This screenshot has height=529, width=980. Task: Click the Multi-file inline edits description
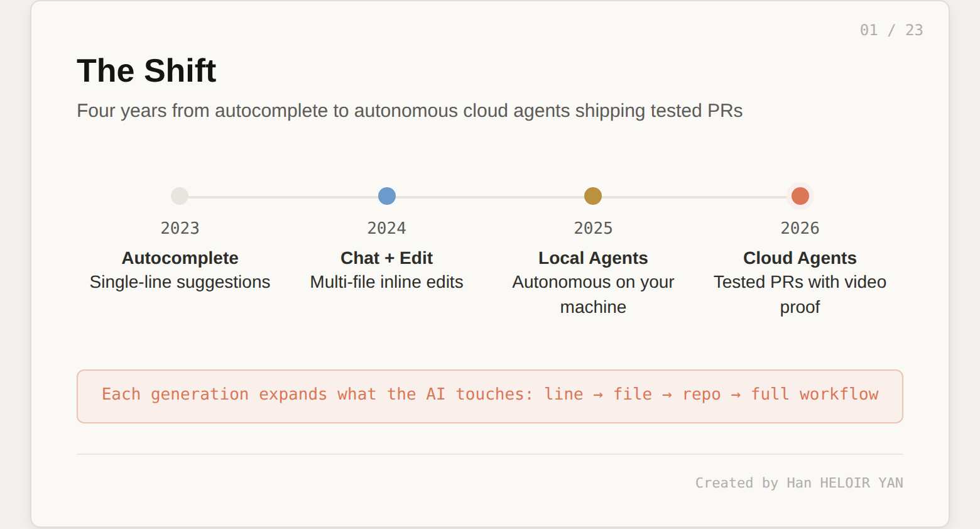click(386, 282)
